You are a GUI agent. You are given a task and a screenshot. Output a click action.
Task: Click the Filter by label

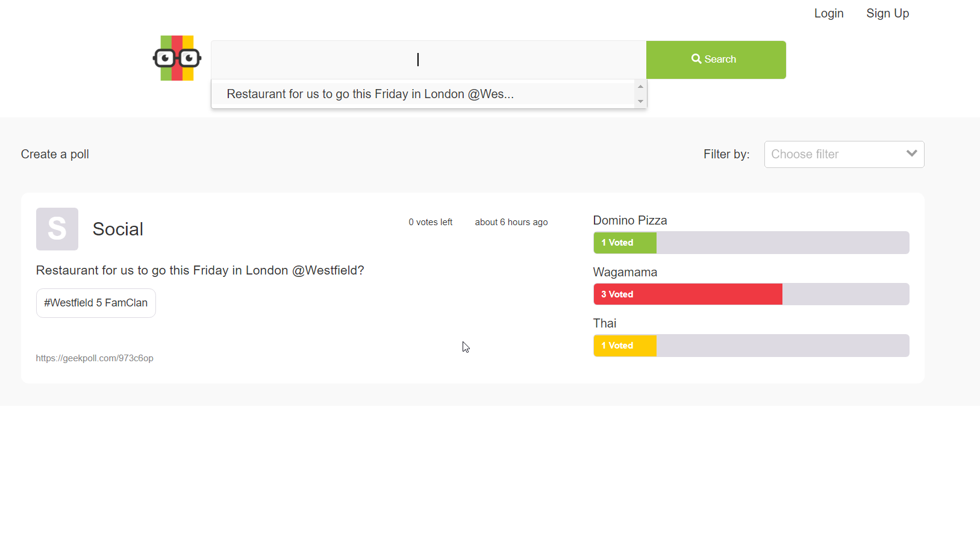point(726,154)
